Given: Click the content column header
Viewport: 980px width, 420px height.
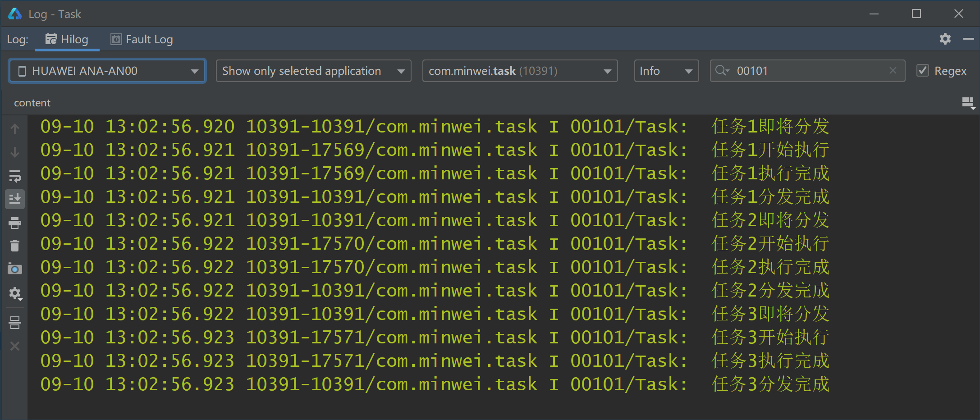Looking at the screenshot, I should pyautogui.click(x=32, y=103).
